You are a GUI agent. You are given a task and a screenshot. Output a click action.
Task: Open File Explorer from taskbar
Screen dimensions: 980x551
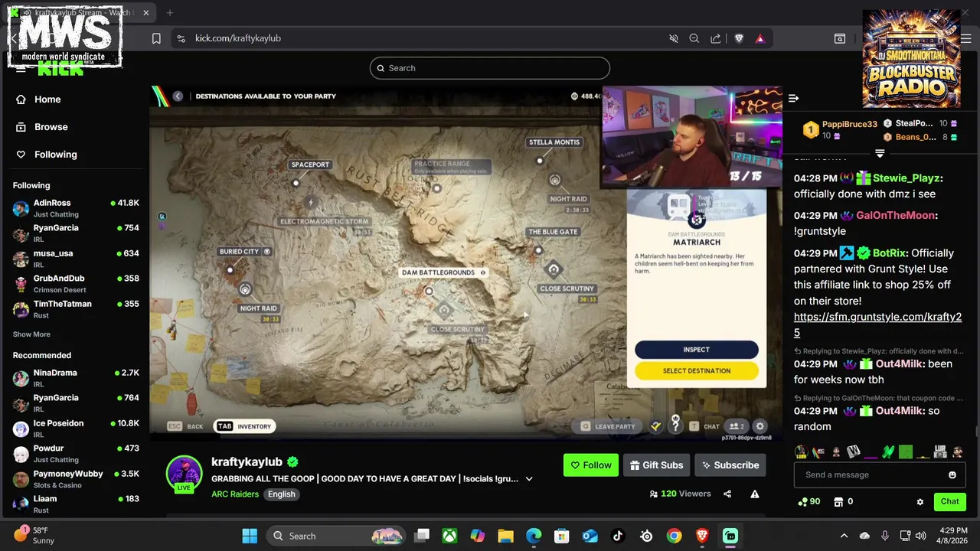tap(505, 536)
